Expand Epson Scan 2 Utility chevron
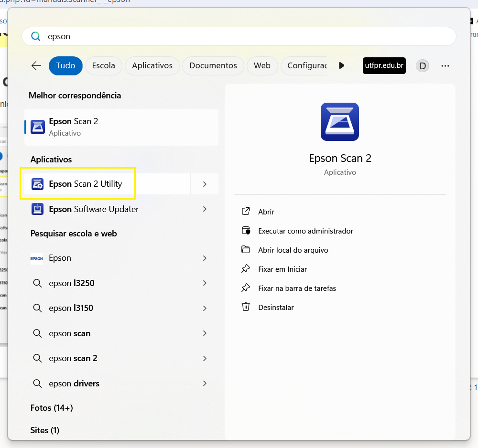The height and width of the screenshot is (448, 478). click(x=205, y=184)
